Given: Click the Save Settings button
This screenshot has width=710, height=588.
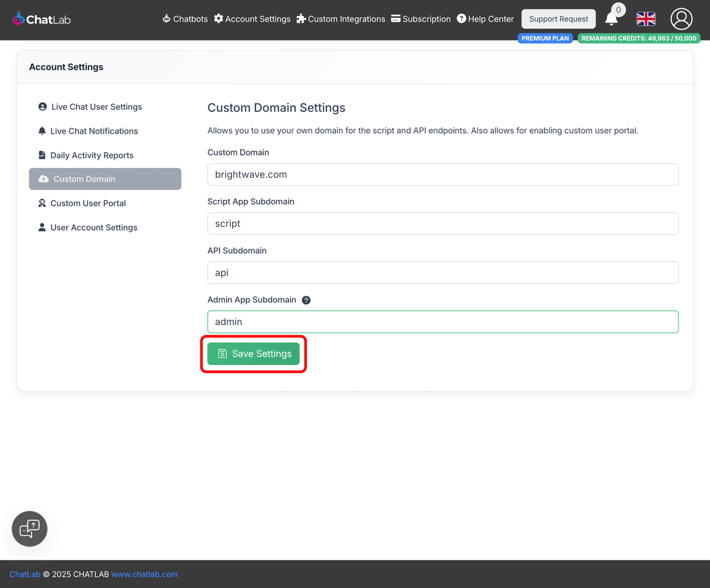Looking at the screenshot, I should point(253,353).
